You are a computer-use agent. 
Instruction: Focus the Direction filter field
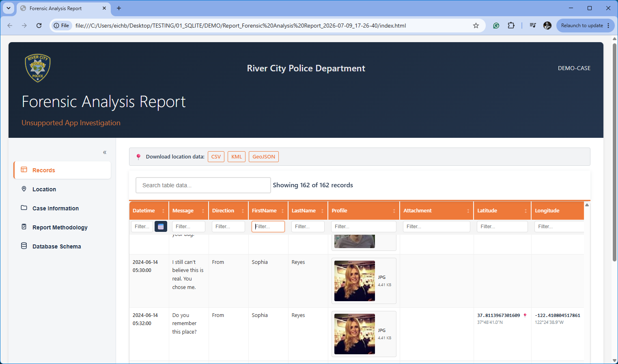[228, 227]
